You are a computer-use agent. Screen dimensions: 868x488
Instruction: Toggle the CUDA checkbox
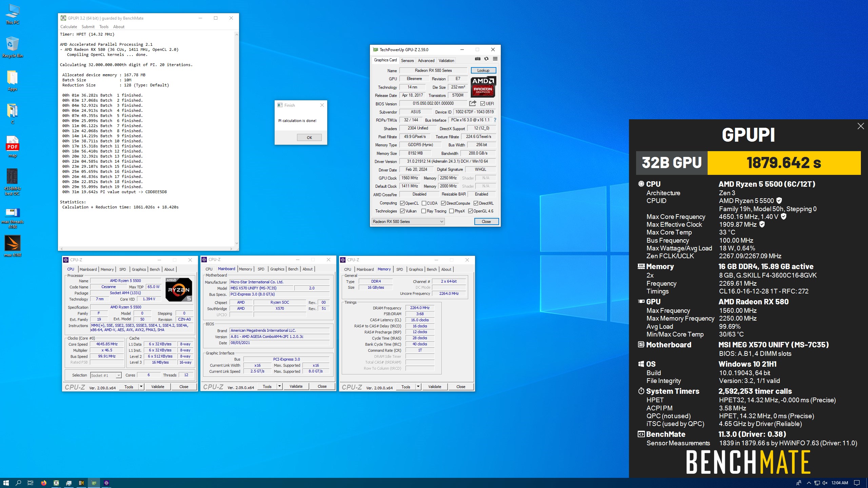tap(424, 203)
